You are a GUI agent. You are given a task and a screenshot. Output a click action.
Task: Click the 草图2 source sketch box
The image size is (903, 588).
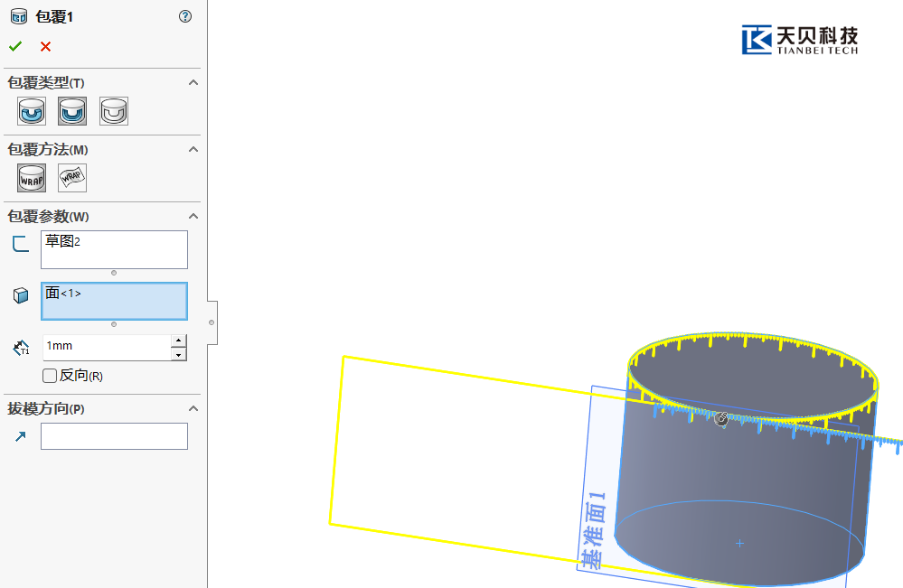pyautogui.click(x=114, y=249)
